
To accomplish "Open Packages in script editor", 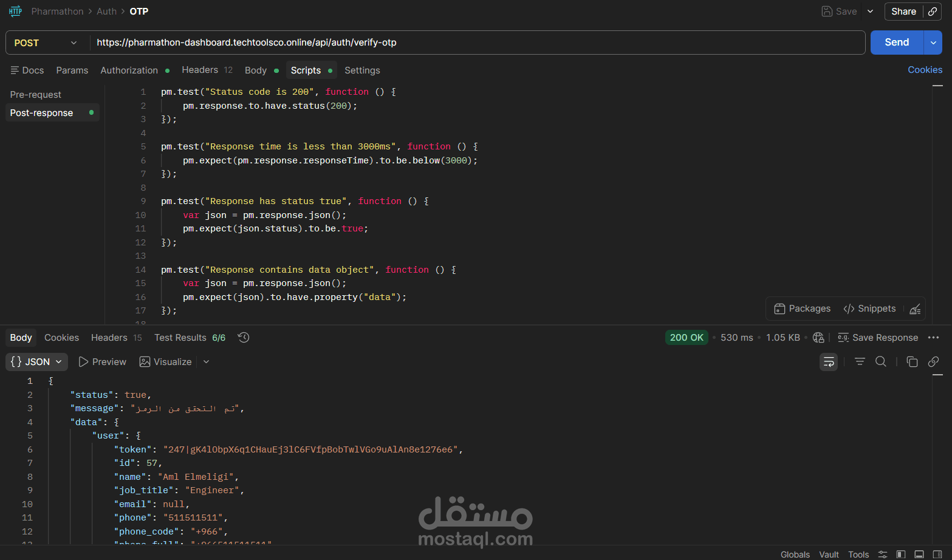I will [802, 309].
